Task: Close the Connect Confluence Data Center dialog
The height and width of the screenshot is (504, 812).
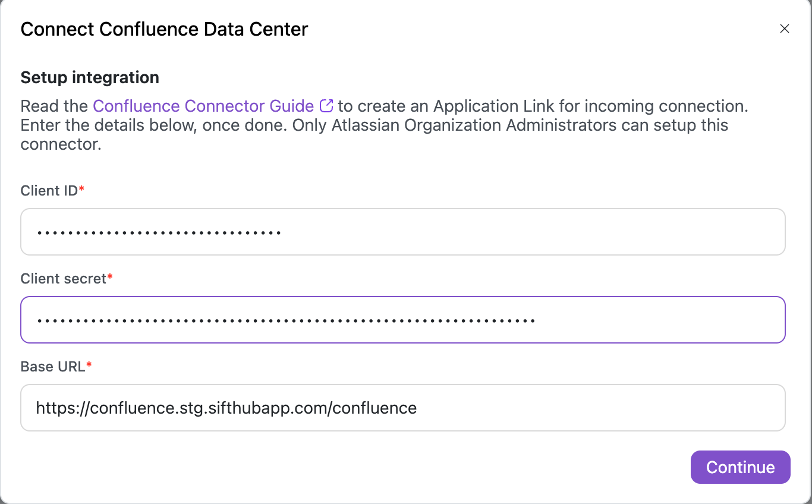Action: [x=785, y=29]
